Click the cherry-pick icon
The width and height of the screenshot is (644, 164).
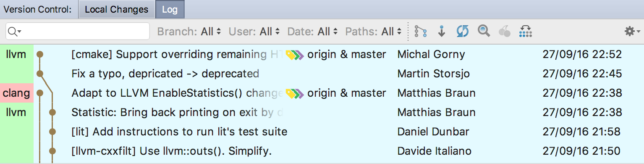505,31
